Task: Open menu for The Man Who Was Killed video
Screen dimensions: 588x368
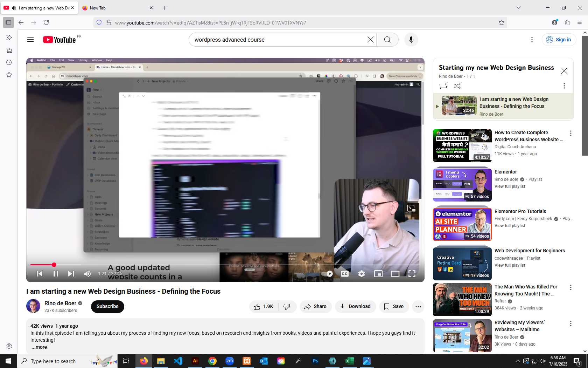Action: [x=570, y=287]
